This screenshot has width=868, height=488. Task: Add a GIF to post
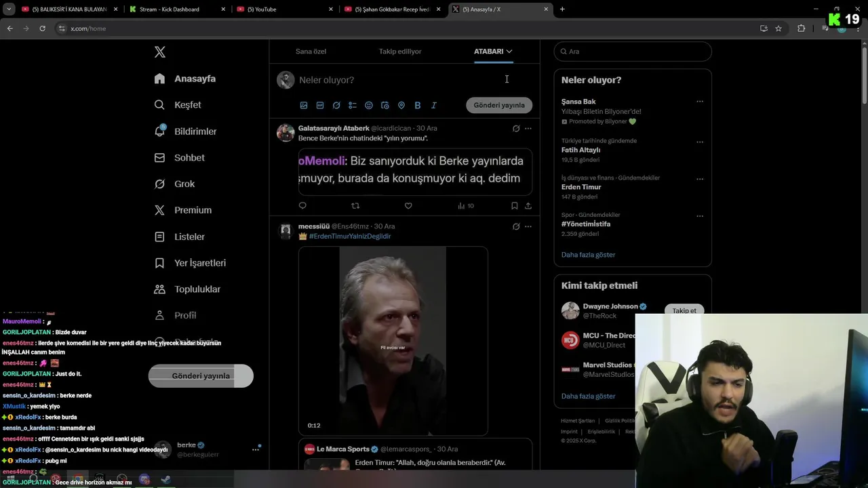coord(320,105)
